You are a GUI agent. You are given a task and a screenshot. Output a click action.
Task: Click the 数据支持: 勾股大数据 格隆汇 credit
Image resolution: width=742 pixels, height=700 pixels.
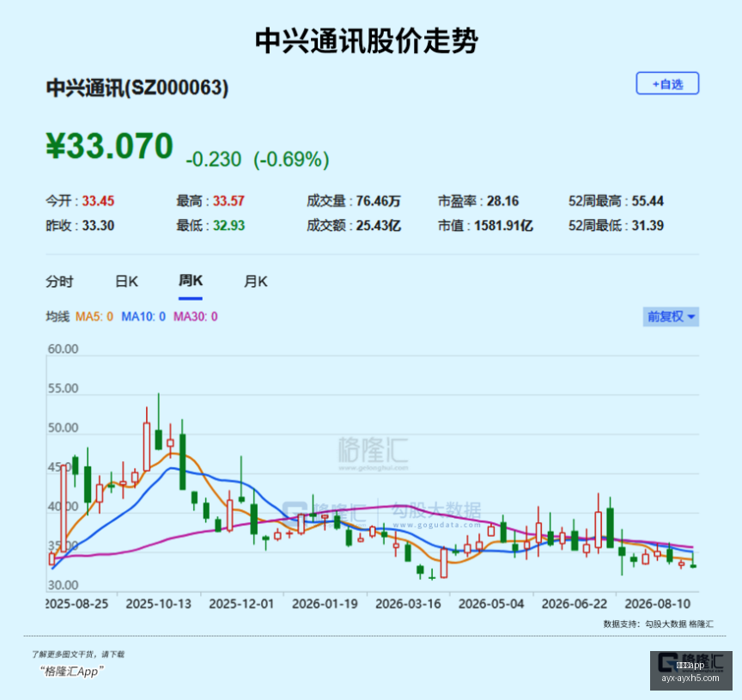[x=658, y=624]
